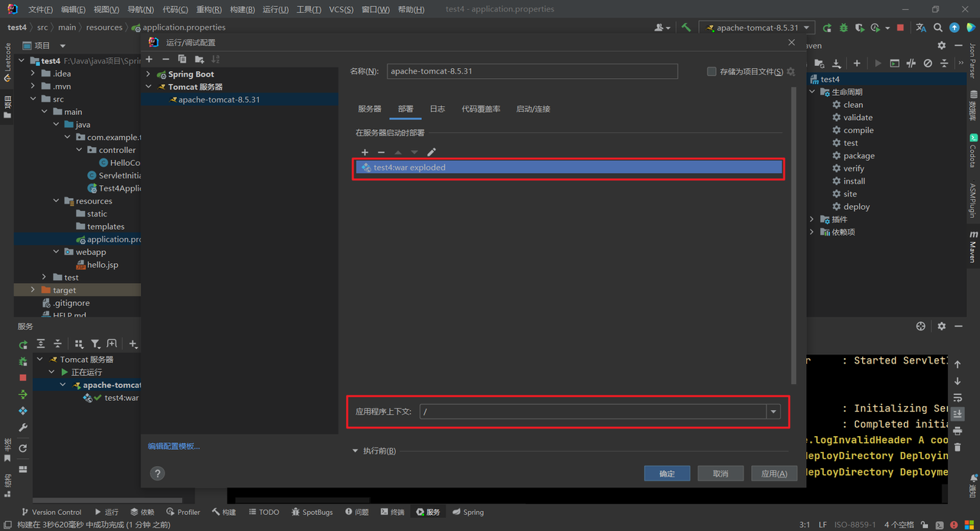The image size is (980, 531).
Task: Select the test4:war exploded deployment row
Action: (x=569, y=167)
